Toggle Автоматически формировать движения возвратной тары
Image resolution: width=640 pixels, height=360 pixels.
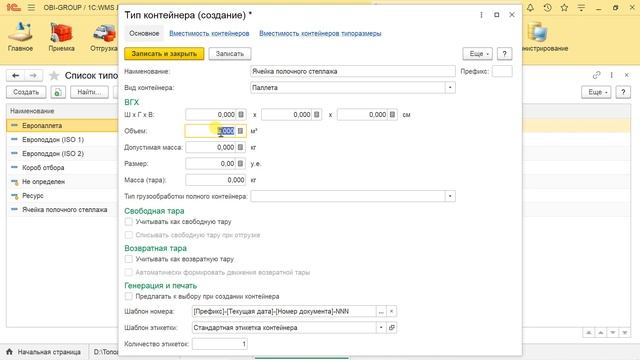click(129, 272)
